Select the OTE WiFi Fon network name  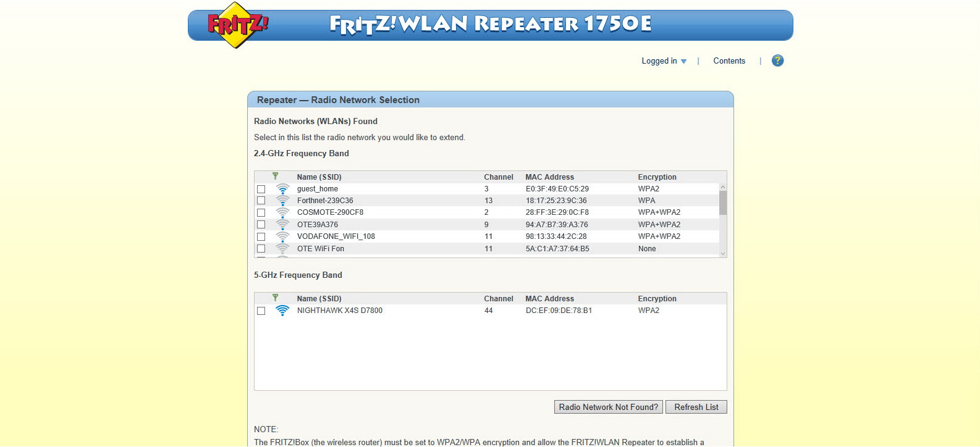pyautogui.click(x=321, y=249)
